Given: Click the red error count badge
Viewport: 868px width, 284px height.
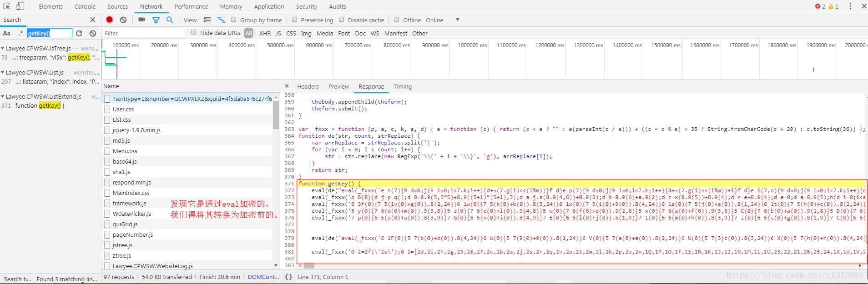Looking at the screenshot, I should [820, 6].
